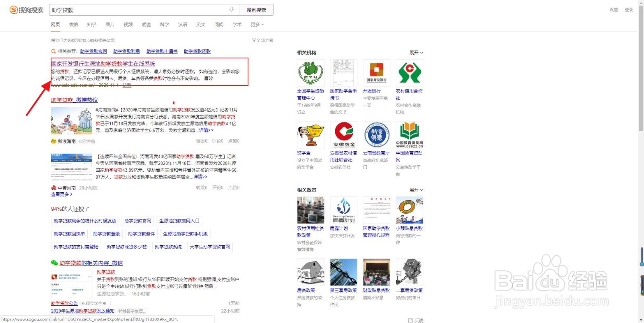Image resolution: width=644 pixels, height=323 pixels.
Task: Click the 房贷政策 house sketch image
Action: [311, 272]
